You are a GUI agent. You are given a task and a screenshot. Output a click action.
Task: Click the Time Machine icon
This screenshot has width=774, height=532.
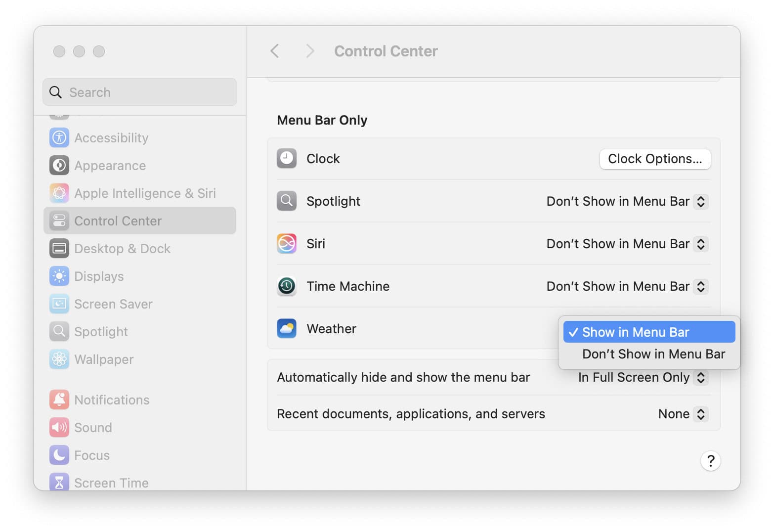[286, 286]
